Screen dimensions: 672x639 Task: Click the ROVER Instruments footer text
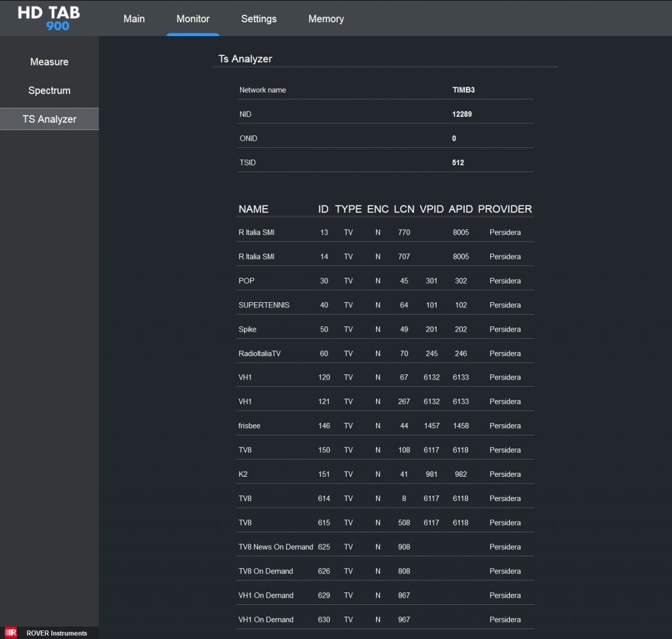point(56,633)
